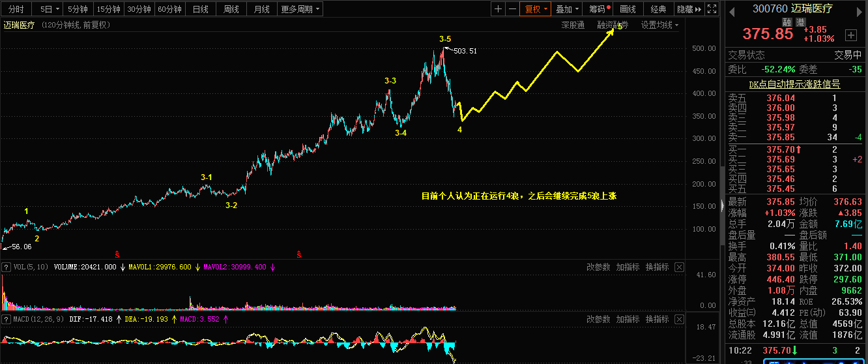The height and width of the screenshot is (364, 868).
Task: Go to previous stock with left arrow
Action: tap(731, 9)
